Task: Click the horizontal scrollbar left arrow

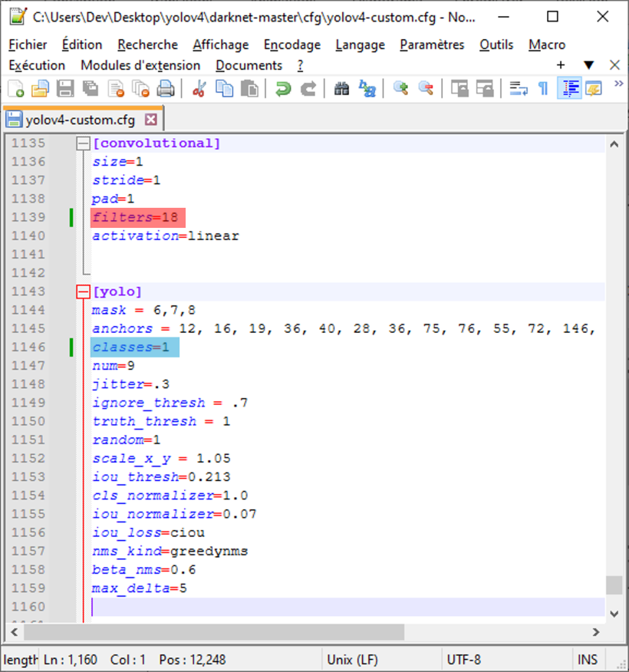Action: [14, 632]
